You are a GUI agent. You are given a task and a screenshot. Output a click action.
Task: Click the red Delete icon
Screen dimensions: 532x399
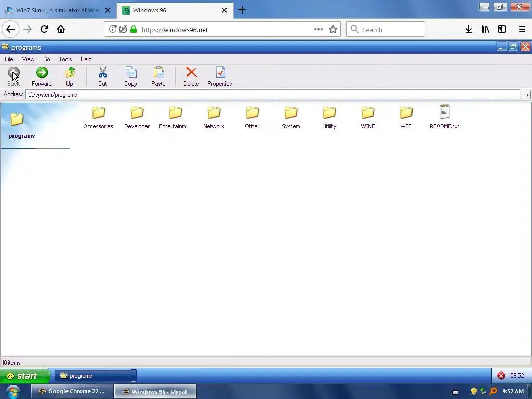pos(191,72)
